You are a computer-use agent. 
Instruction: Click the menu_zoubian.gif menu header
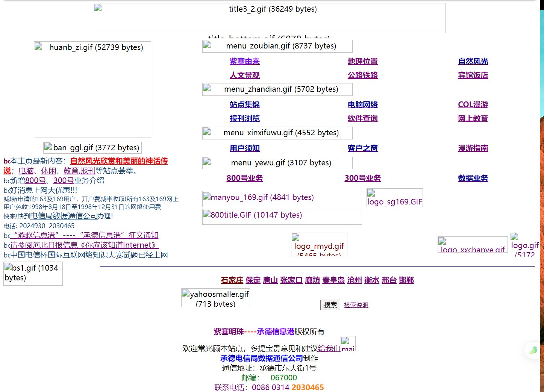[x=277, y=46]
